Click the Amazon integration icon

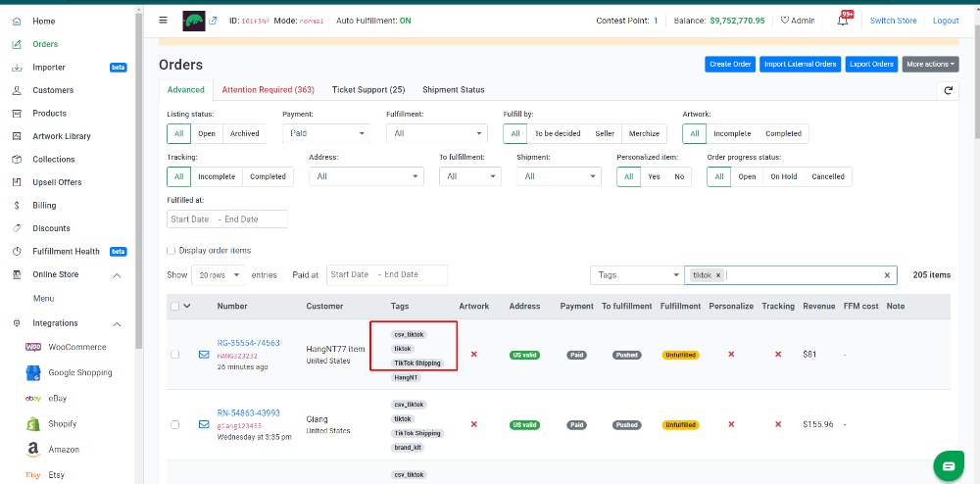pos(33,450)
